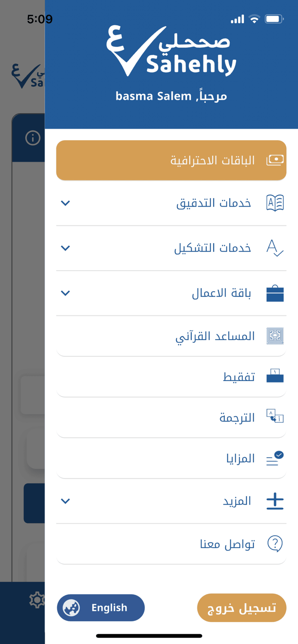Viewport: 298px width, 644px height.
Task: Tap the المزيد plus icon
Action: (274, 501)
